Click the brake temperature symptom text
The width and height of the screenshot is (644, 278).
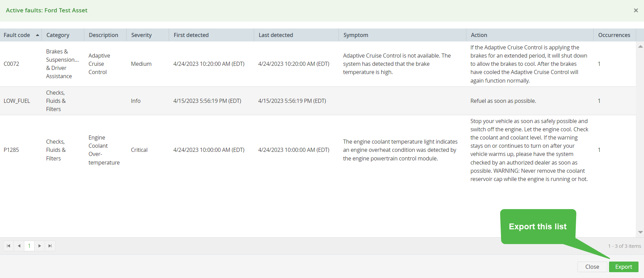(397, 64)
